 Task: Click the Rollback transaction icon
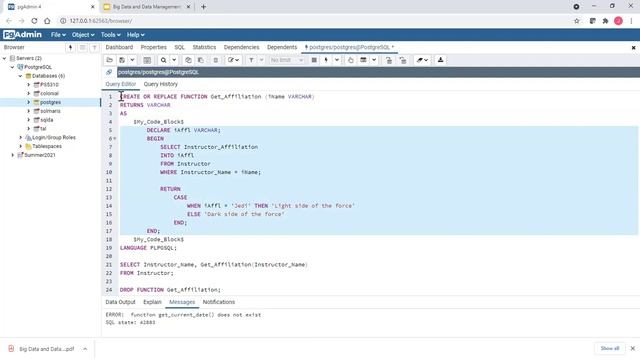click(x=403, y=60)
